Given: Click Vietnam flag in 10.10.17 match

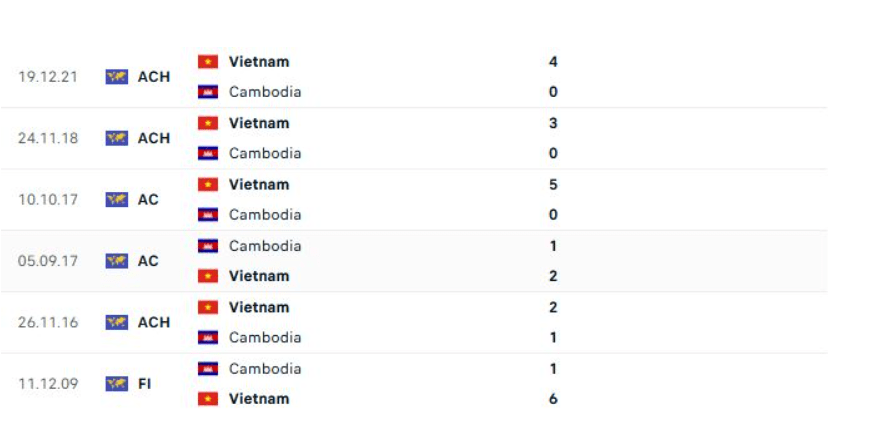Looking at the screenshot, I should (208, 184).
